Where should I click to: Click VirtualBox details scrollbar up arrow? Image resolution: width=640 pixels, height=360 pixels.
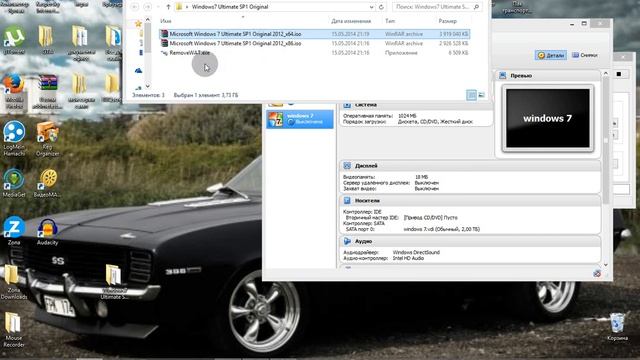click(x=606, y=73)
